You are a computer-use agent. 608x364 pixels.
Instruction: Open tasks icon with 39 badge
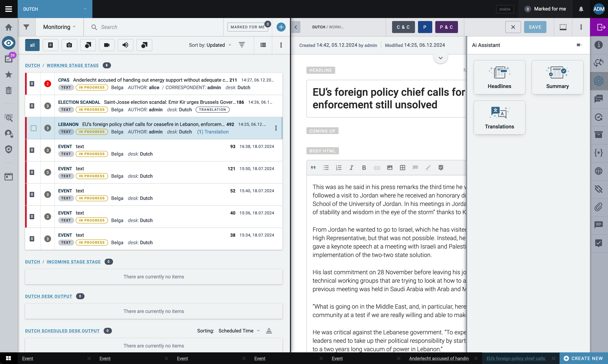coord(9,58)
